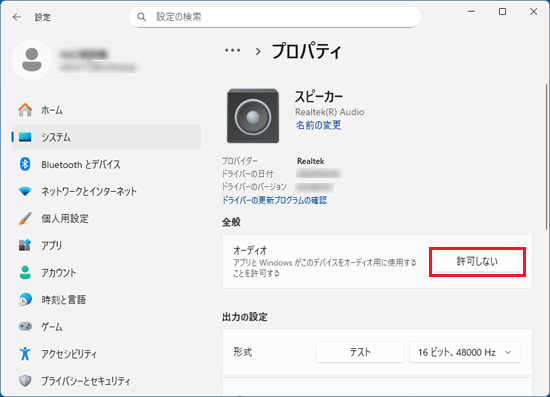Click the vertical scrollbar on right
The height and width of the screenshot is (397, 550).
[x=546, y=156]
